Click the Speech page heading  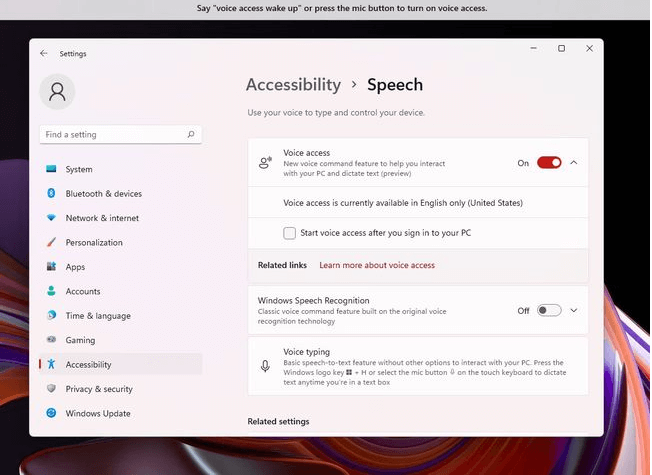tap(395, 85)
